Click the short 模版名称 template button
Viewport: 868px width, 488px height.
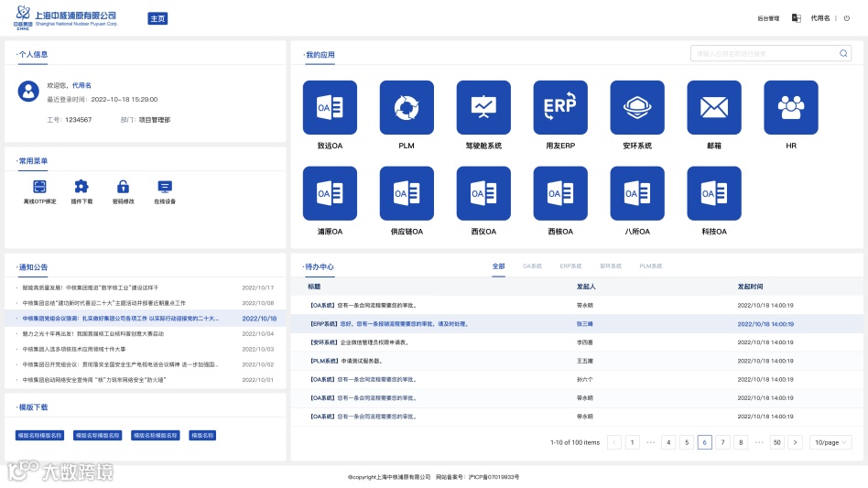pyautogui.click(x=202, y=436)
